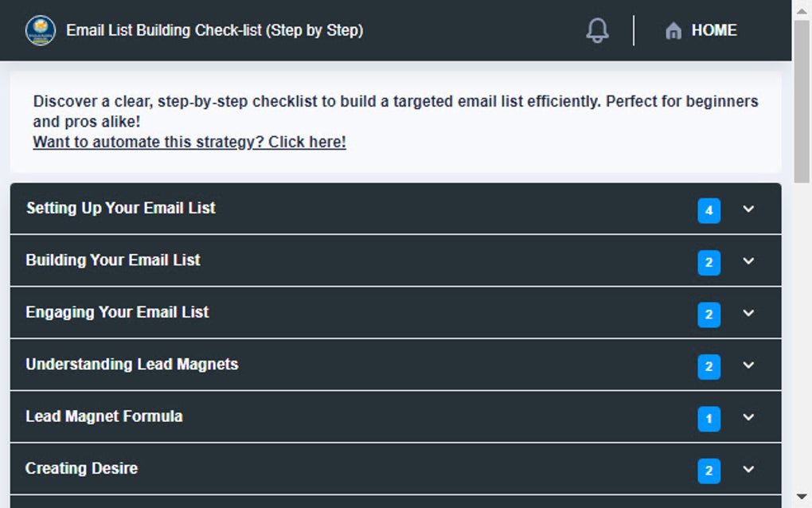Click the Creating Desire section title
812x508 pixels.
click(x=81, y=468)
